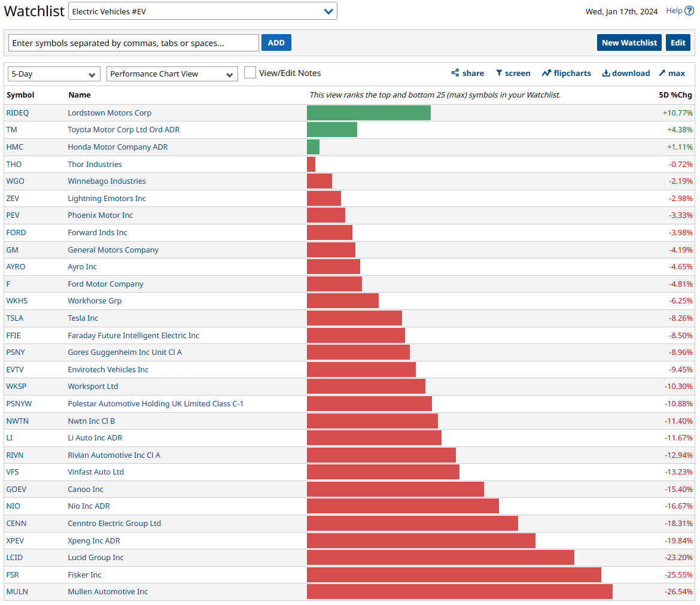Open flipcharts view
The height and width of the screenshot is (605, 700).
(x=566, y=73)
